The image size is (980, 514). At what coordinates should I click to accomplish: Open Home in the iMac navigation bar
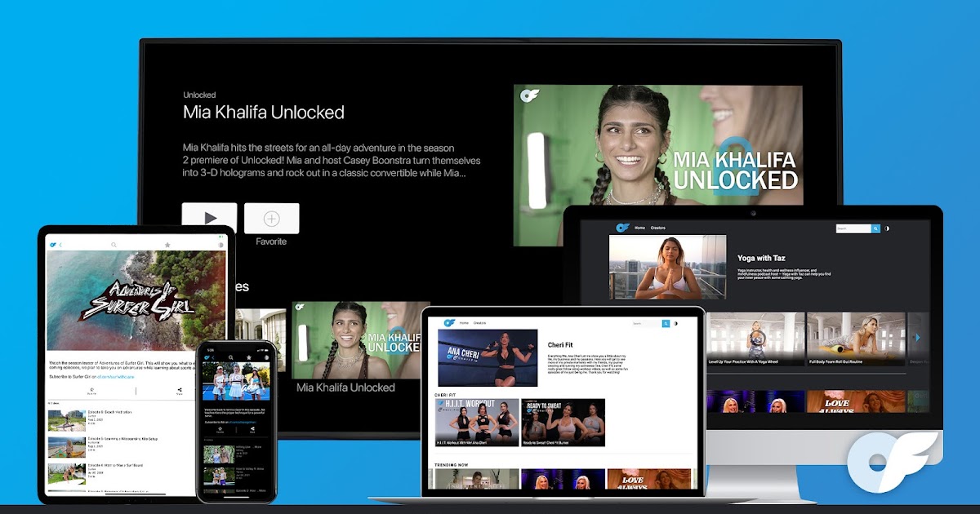click(639, 228)
